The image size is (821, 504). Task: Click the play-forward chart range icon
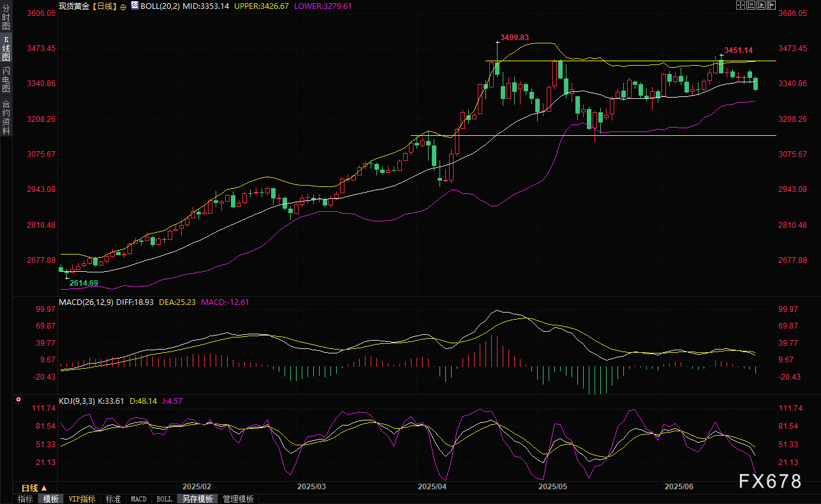pyautogui.click(x=761, y=5)
